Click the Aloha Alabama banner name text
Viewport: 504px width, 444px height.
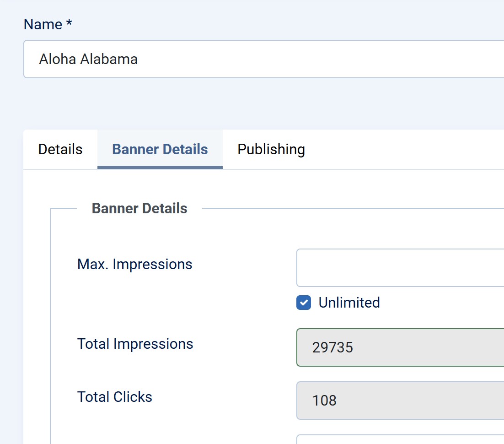[88, 59]
